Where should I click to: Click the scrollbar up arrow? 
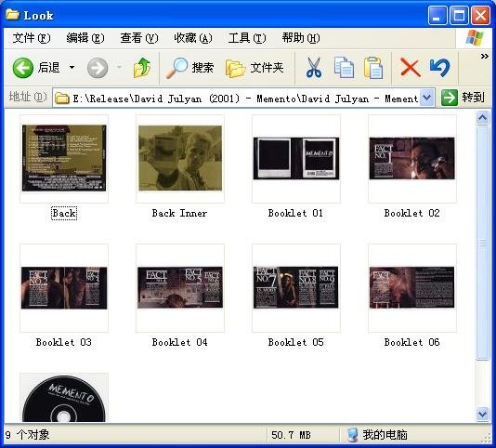click(482, 118)
